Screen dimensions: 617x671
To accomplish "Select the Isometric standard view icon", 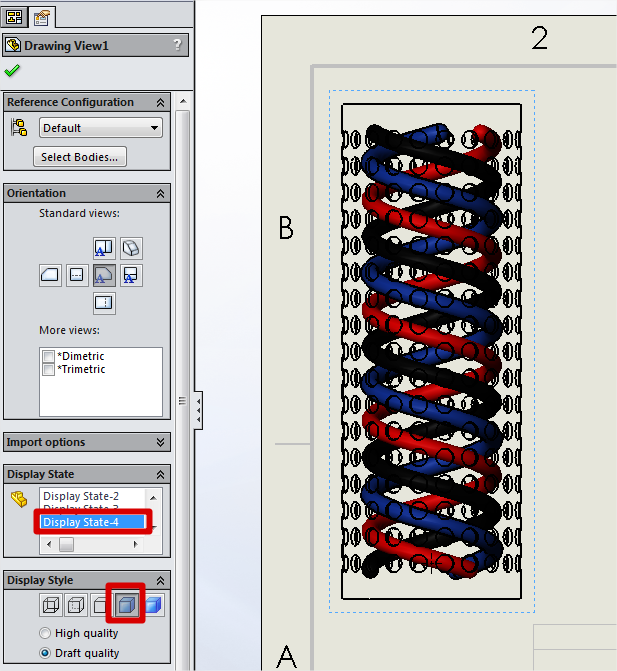I will pyautogui.click(x=132, y=248).
